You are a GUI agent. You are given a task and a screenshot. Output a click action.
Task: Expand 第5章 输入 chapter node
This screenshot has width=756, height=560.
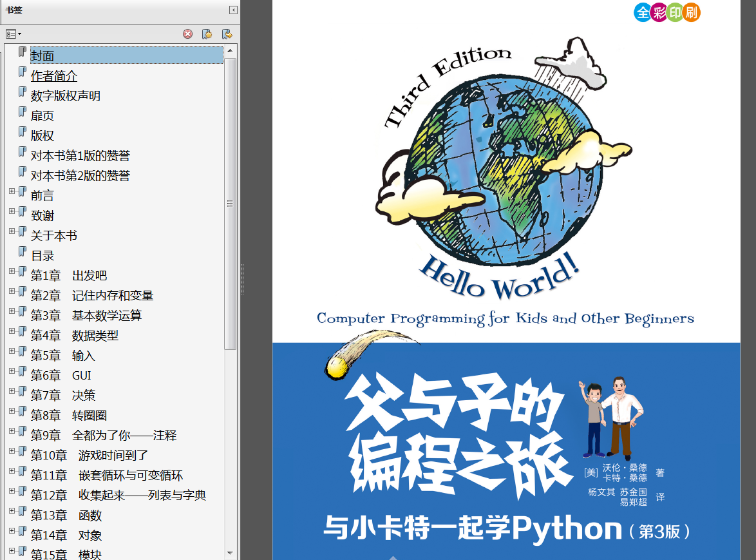[x=12, y=351]
